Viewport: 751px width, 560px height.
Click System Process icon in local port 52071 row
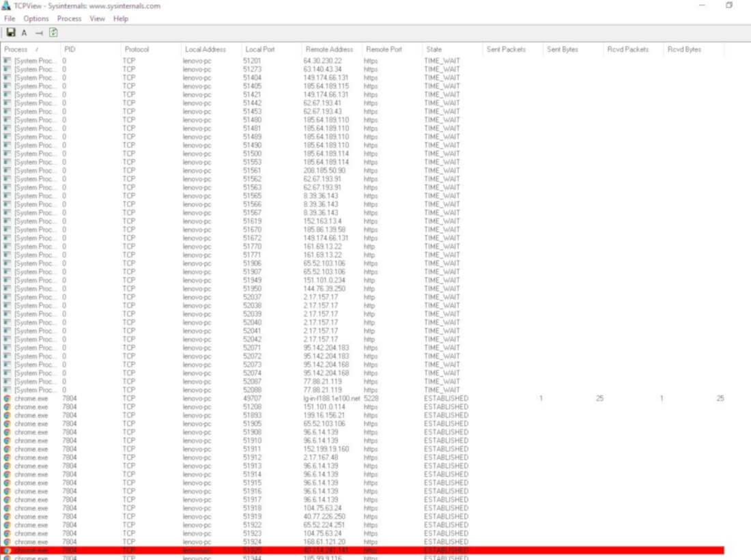[8, 348]
